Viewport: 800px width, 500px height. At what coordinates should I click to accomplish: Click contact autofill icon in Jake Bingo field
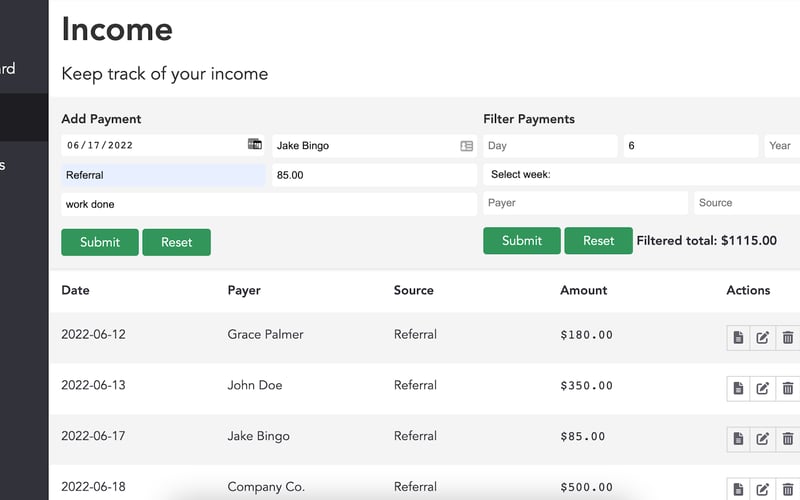click(466, 146)
